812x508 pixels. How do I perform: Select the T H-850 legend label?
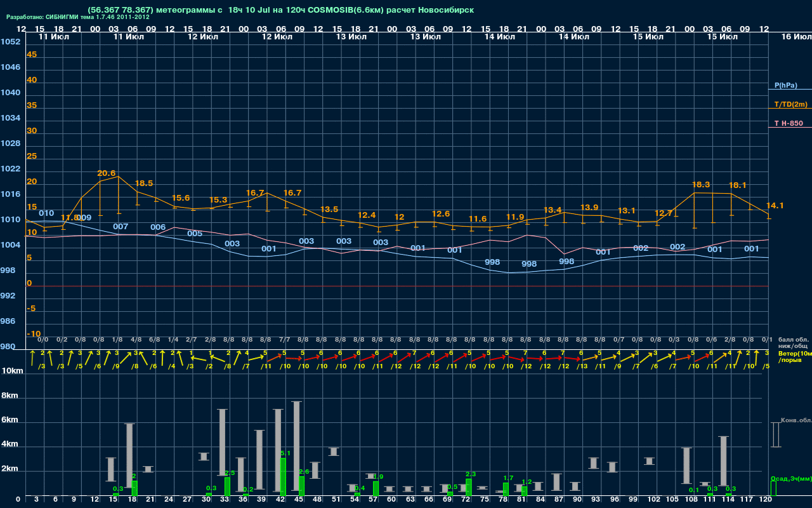[789, 123]
